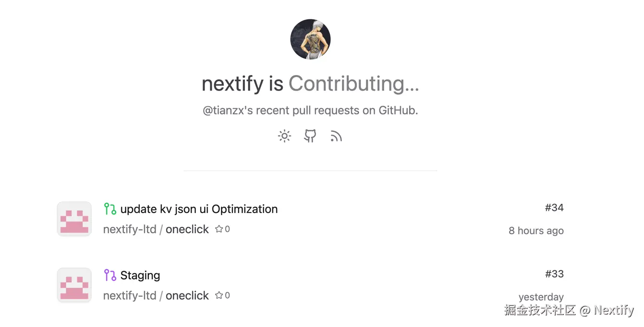The height and width of the screenshot is (327, 644).
Task: Click the circular nextify avatar image
Action: tap(310, 39)
